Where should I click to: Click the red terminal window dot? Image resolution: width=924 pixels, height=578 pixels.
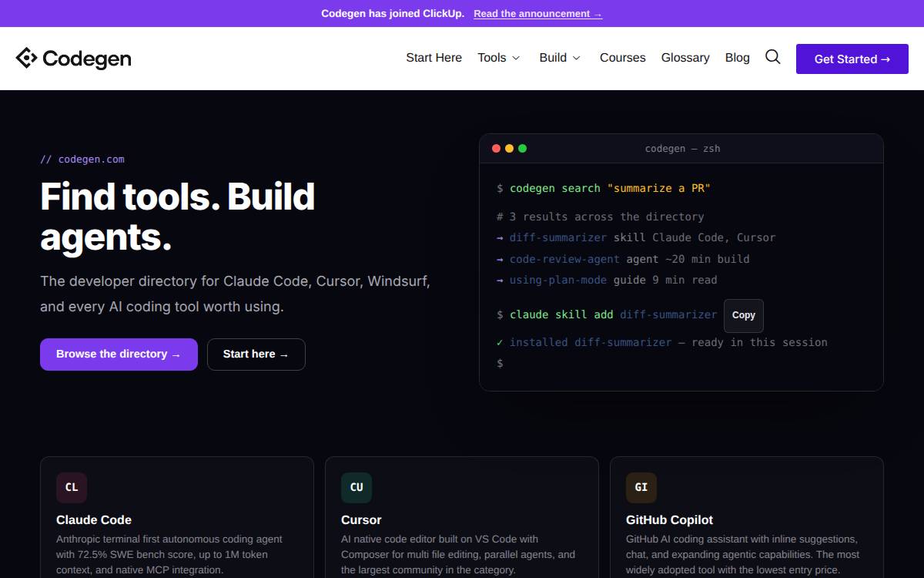pyautogui.click(x=496, y=148)
